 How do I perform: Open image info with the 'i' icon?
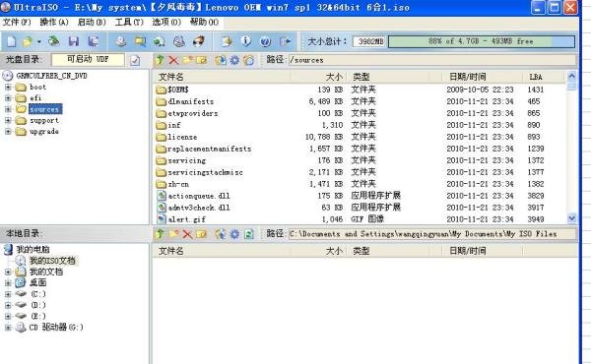(x=245, y=41)
